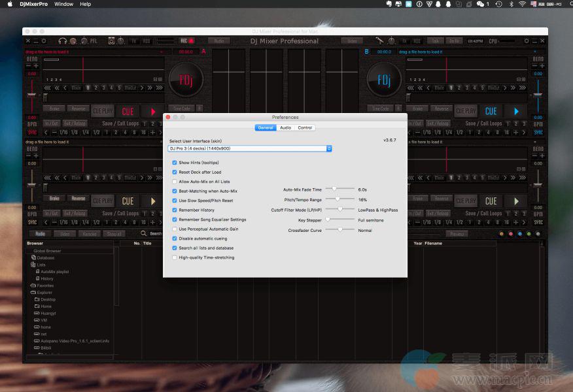Click the red SYNC button on deck A
Viewport: 573px width, 392px height.
32,132
